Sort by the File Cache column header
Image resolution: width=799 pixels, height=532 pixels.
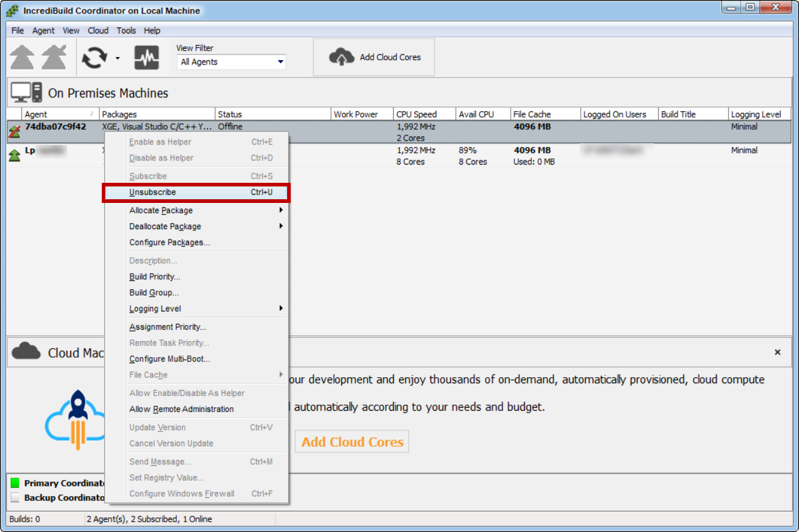[x=545, y=114]
